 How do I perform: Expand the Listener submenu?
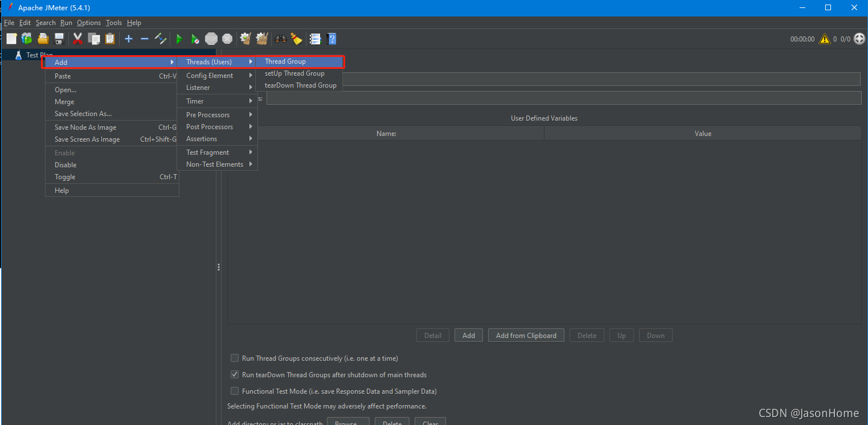[217, 88]
